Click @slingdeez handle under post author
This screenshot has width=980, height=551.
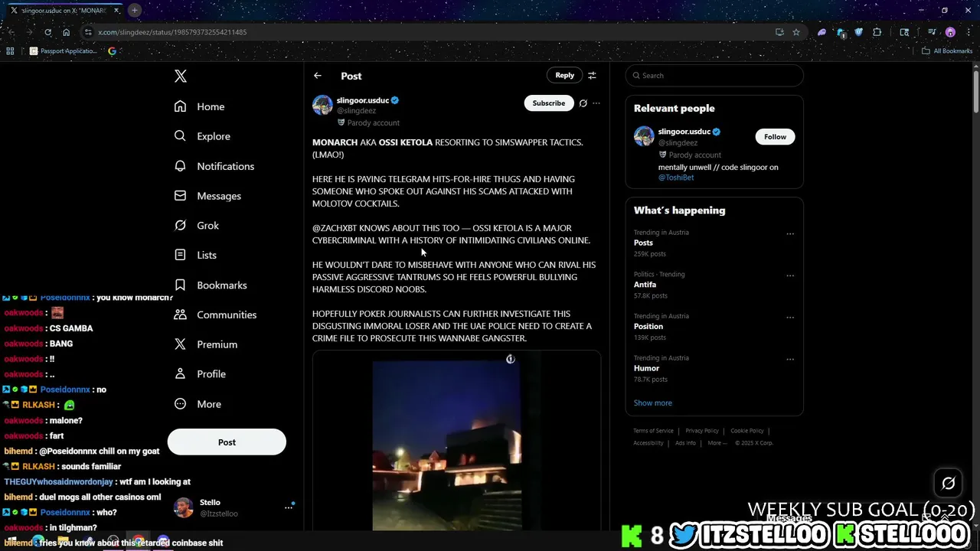[x=357, y=111]
